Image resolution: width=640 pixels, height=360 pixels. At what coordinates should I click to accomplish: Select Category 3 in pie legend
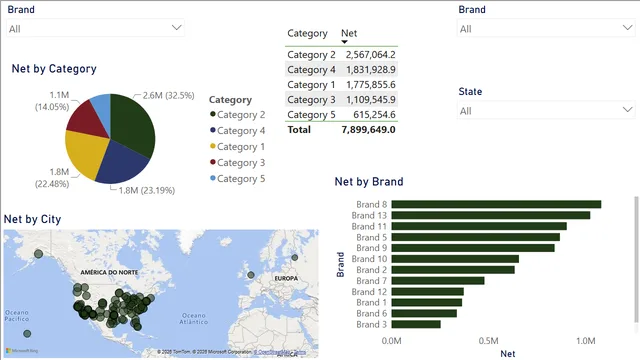[237, 162]
